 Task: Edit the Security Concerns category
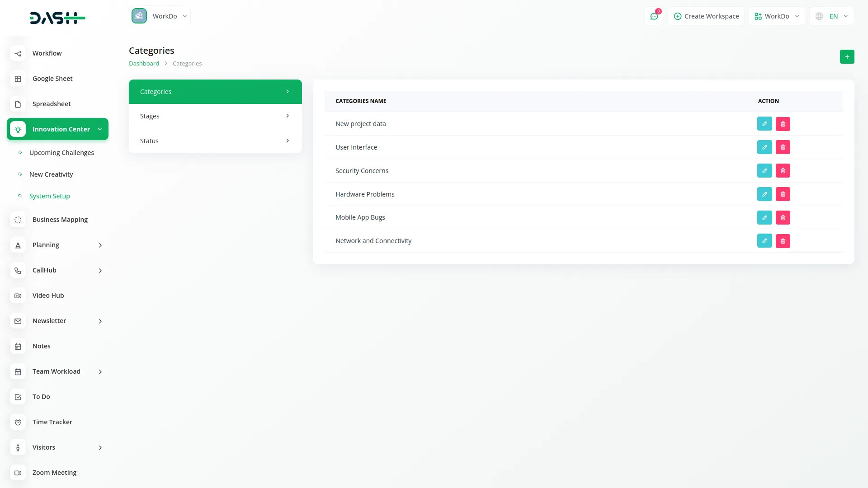(764, 171)
